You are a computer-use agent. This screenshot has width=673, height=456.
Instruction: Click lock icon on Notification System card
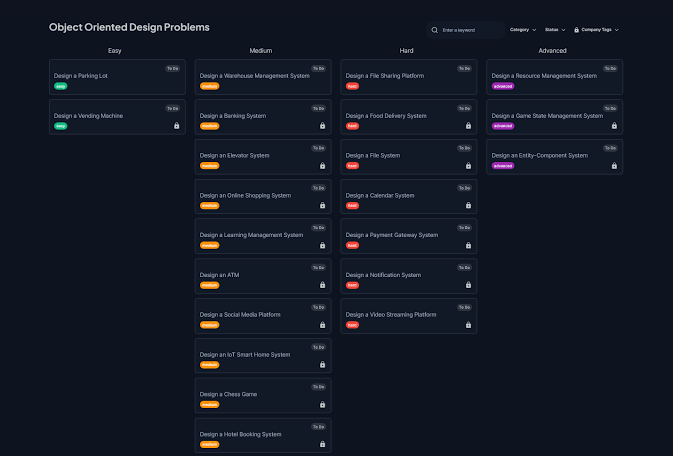[468, 285]
